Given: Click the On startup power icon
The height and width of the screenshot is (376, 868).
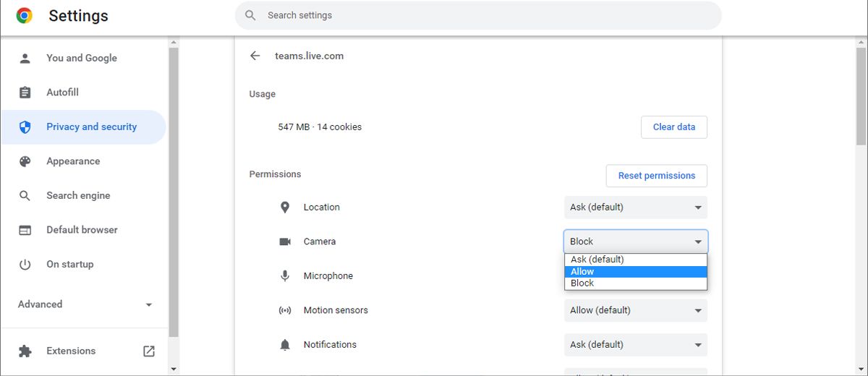Looking at the screenshot, I should tap(25, 265).
